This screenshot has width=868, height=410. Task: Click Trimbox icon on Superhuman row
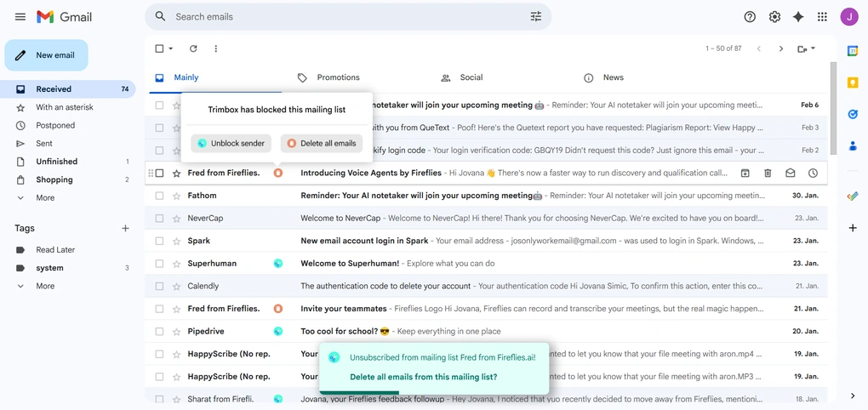tap(278, 264)
